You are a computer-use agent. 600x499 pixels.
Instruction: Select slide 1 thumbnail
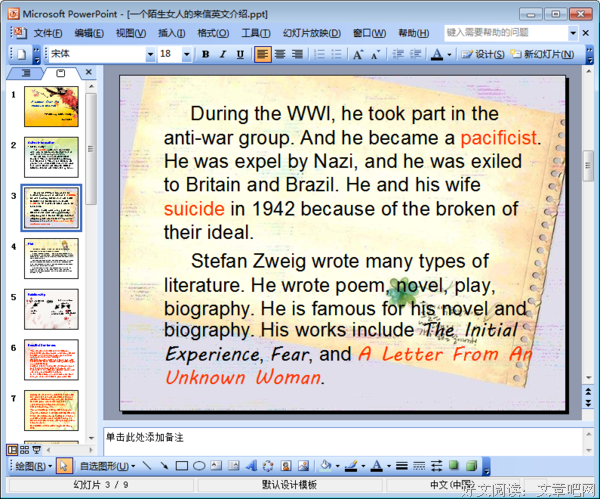[51, 106]
